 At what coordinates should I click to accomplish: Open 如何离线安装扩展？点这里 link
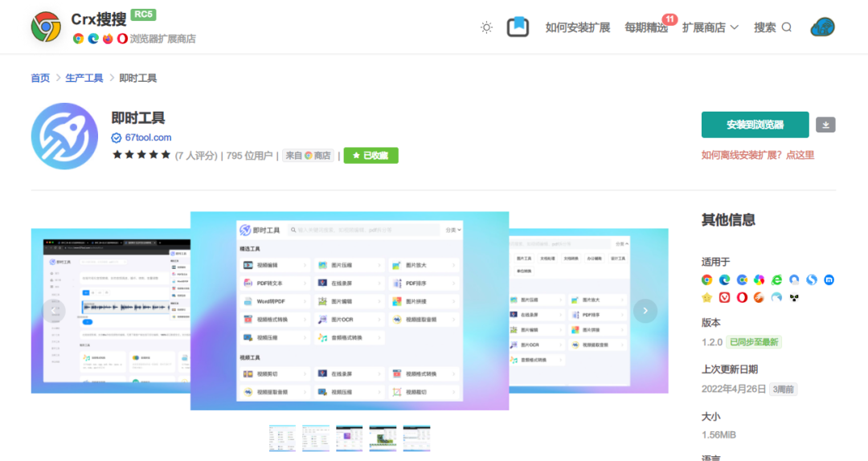tap(758, 155)
